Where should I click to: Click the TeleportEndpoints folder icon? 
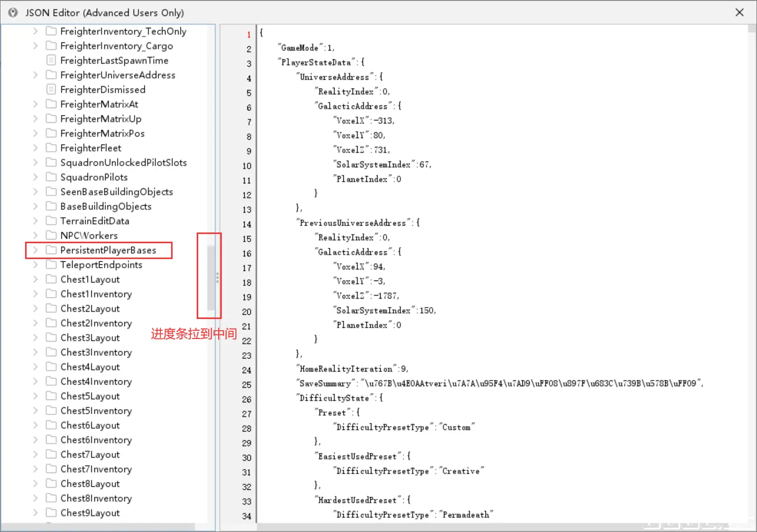pos(51,265)
